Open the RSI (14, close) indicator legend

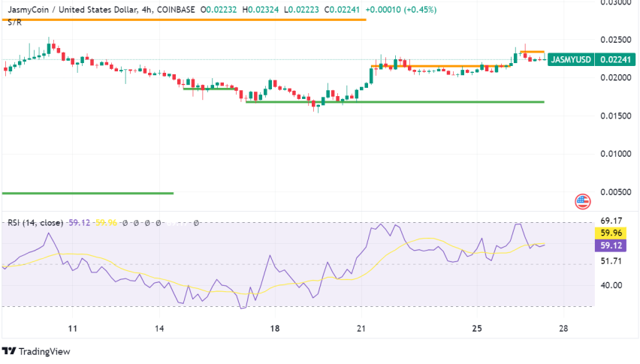(35, 223)
